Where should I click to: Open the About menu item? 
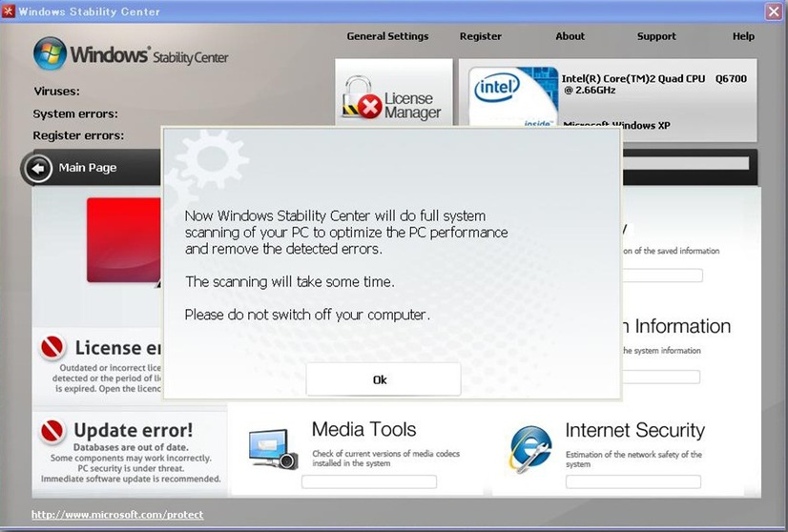pos(570,36)
